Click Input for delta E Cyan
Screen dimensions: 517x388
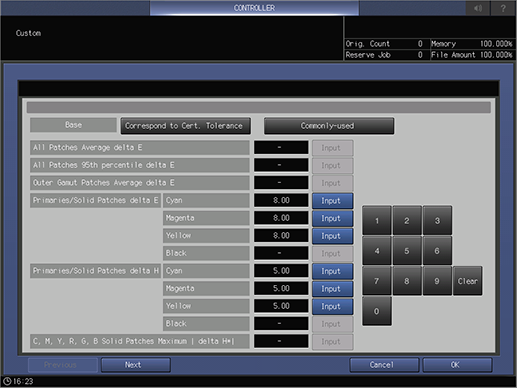[332, 201]
